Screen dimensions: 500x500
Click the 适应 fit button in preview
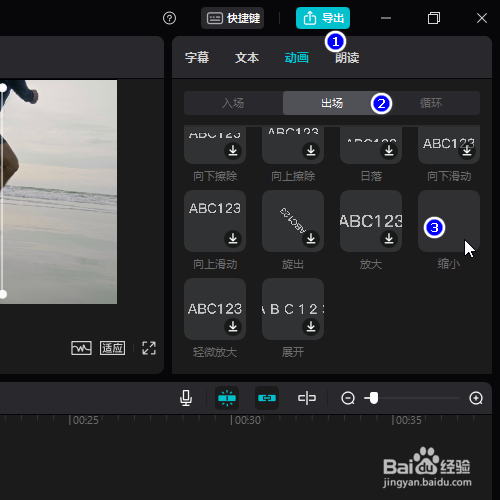pos(113,348)
